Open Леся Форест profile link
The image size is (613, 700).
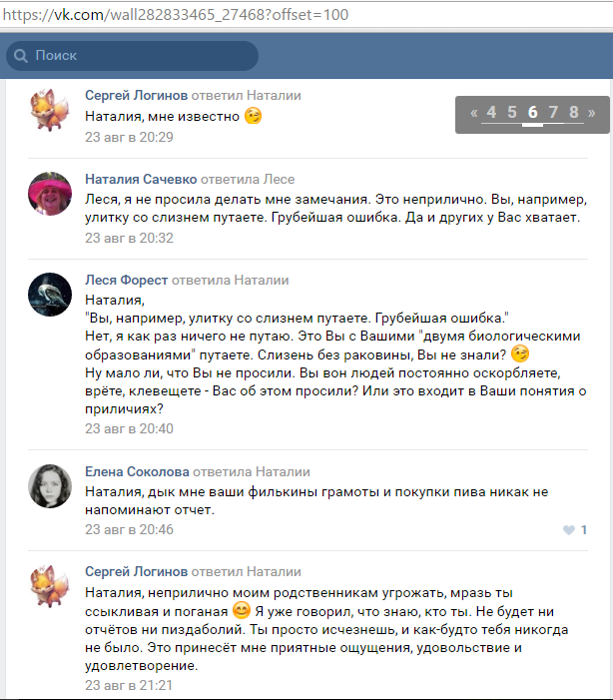(127, 280)
